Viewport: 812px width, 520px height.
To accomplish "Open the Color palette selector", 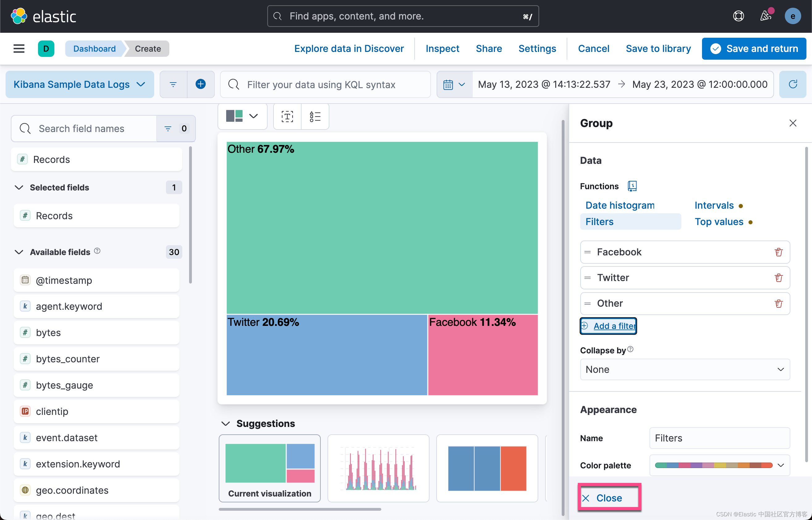I will point(720,465).
